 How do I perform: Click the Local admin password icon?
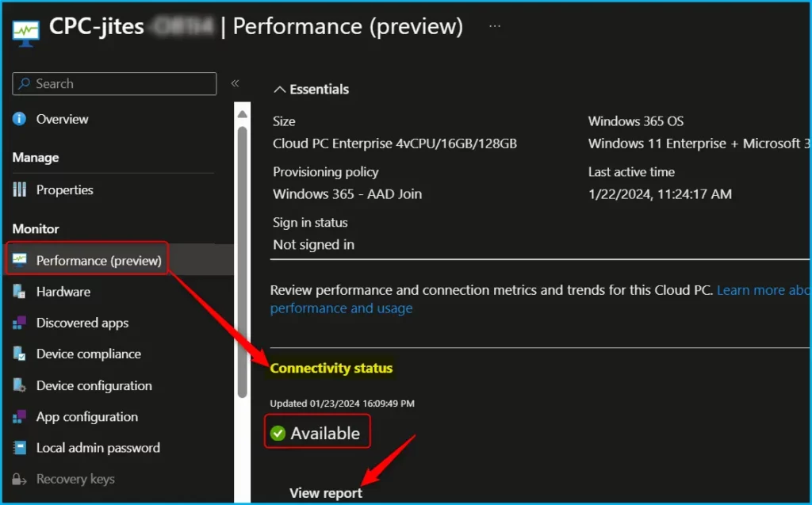[19, 447]
